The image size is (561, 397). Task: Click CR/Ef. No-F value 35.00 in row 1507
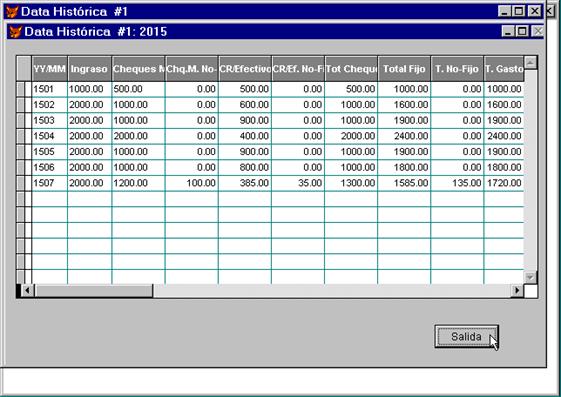pyautogui.click(x=298, y=183)
